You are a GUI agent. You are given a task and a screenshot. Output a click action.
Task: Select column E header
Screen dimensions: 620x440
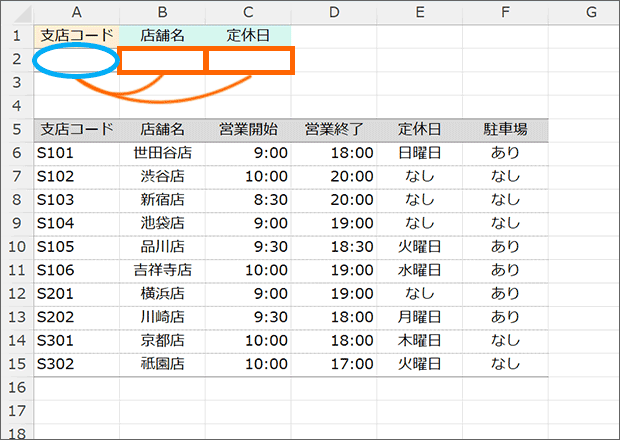(x=420, y=13)
